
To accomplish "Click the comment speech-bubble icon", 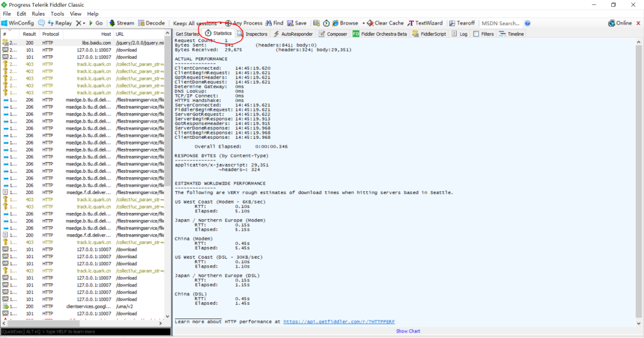I will (42, 23).
